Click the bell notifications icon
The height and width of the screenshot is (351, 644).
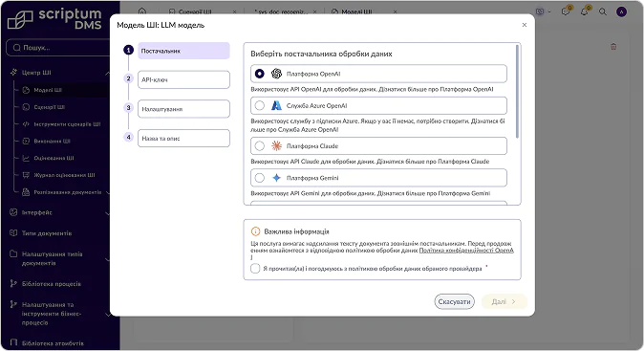[x=585, y=11]
